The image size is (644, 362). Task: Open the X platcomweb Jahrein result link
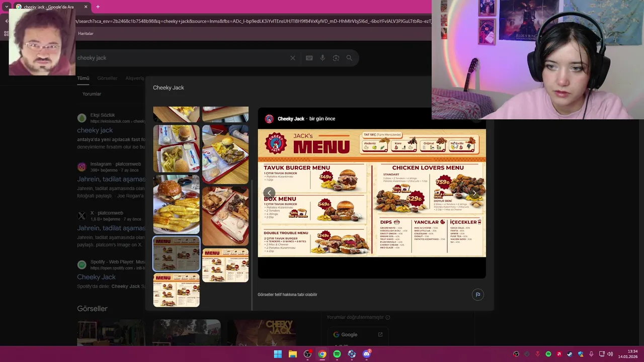(x=111, y=228)
